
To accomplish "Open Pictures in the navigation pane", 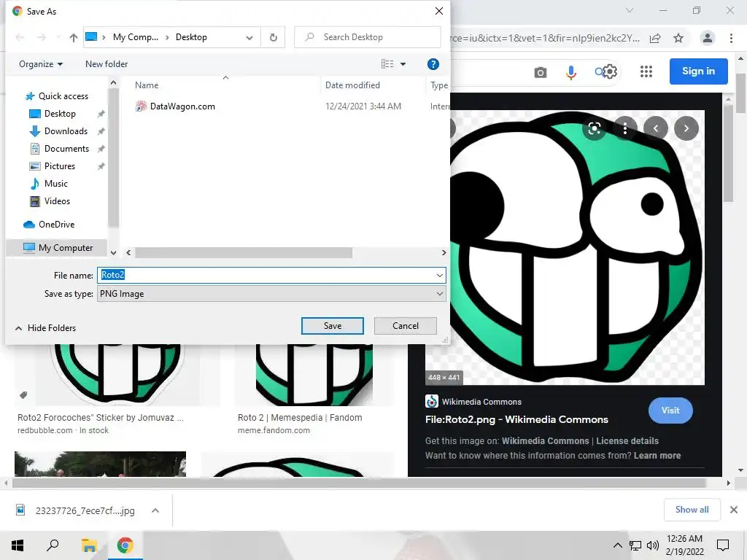I will coord(59,166).
